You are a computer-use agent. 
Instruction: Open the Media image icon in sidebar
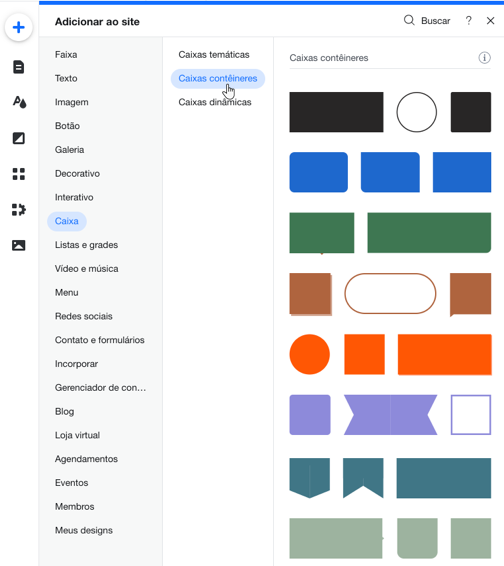(x=18, y=245)
